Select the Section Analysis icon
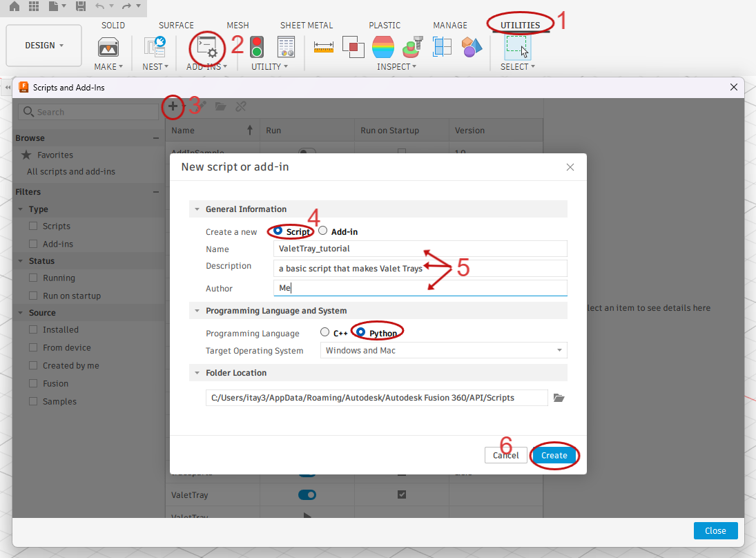The height and width of the screenshot is (558, 756). coord(442,47)
